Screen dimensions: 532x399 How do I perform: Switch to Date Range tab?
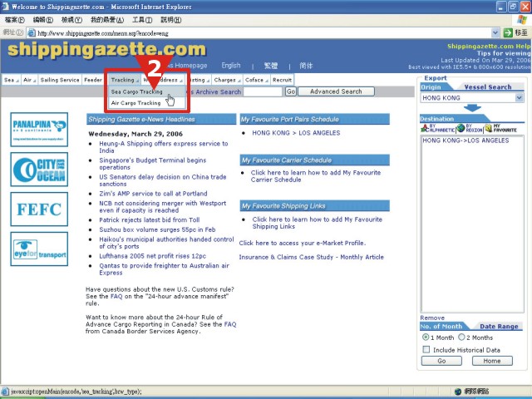pyautogui.click(x=499, y=327)
